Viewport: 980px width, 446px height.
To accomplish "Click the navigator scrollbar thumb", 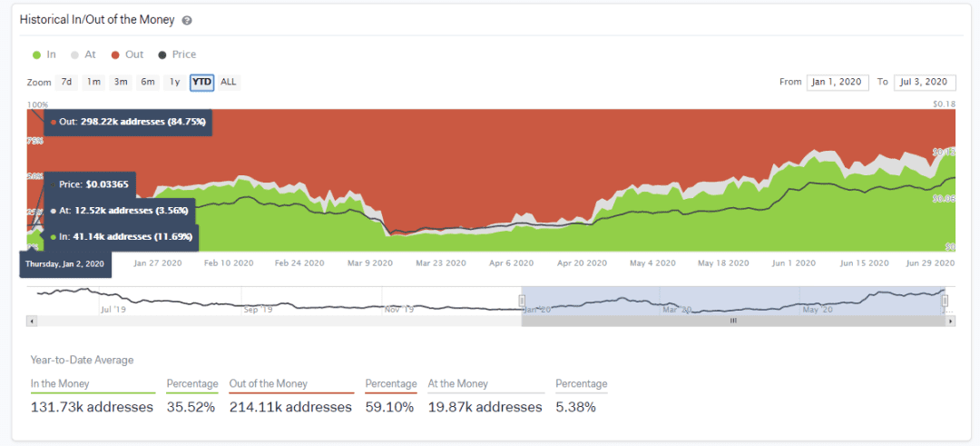I will click(x=734, y=321).
